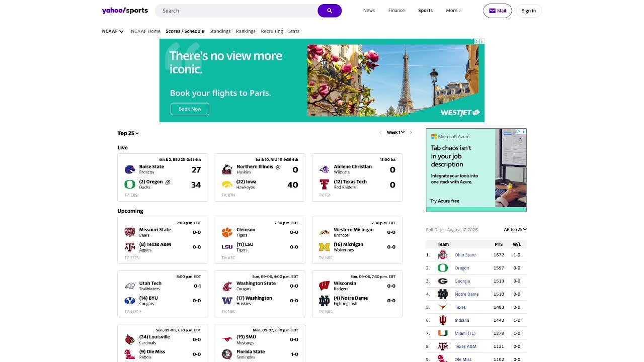Click the Boise State Broncos logo
644x362 pixels.
[x=130, y=169]
